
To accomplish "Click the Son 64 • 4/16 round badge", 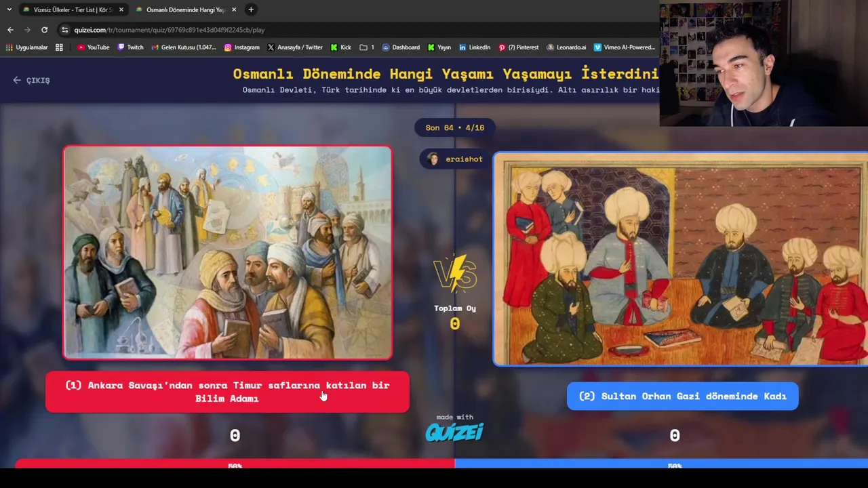I will pyautogui.click(x=455, y=127).
